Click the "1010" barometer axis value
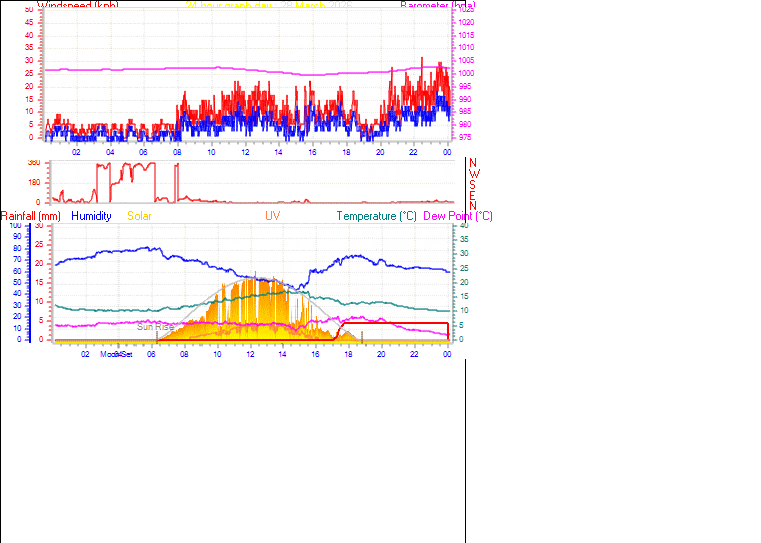761x543 pixels. [466, 48]
